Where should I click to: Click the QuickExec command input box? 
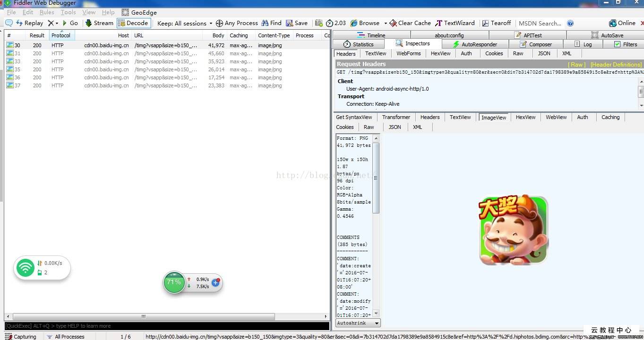(167, 326)
